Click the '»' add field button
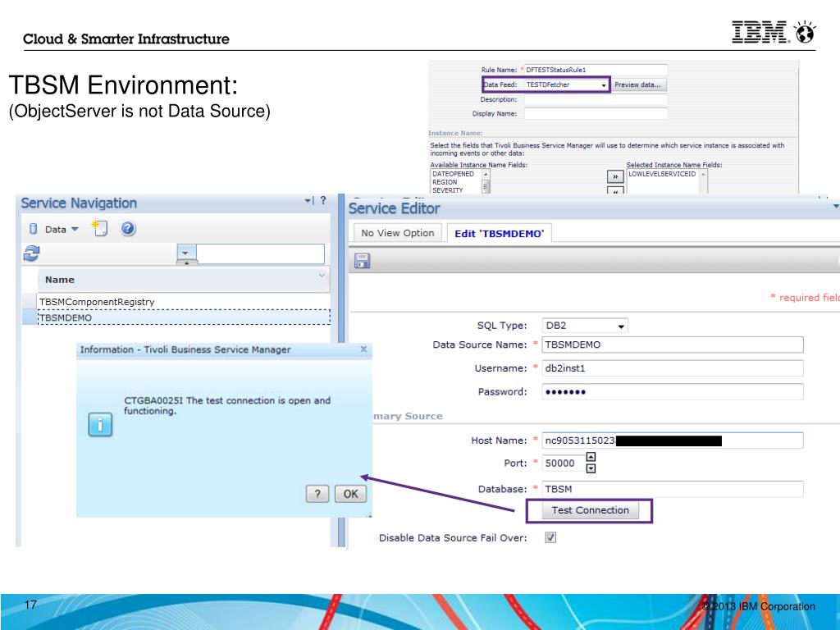 pyautogui.click(x=615, y=177)
